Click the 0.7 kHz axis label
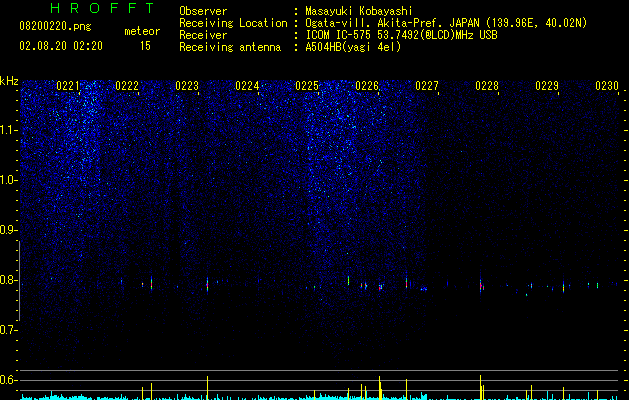 click(x=8, y=330)
